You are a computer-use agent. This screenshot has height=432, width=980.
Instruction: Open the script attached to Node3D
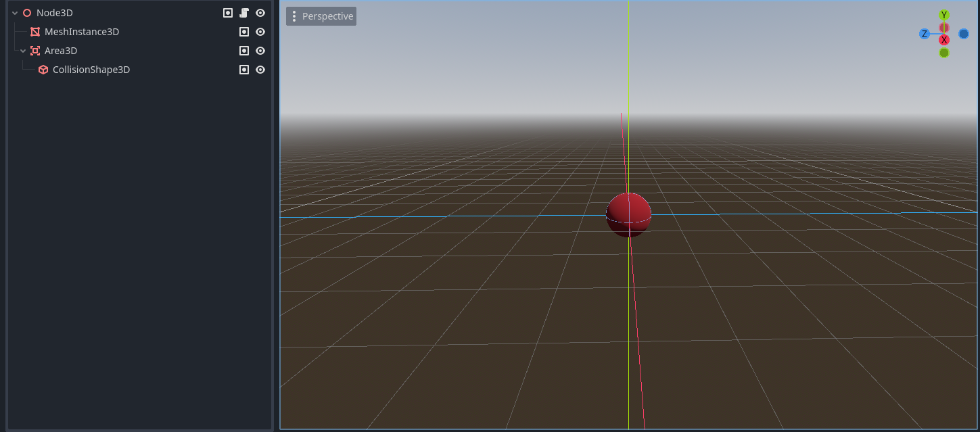tap(244, 13)
